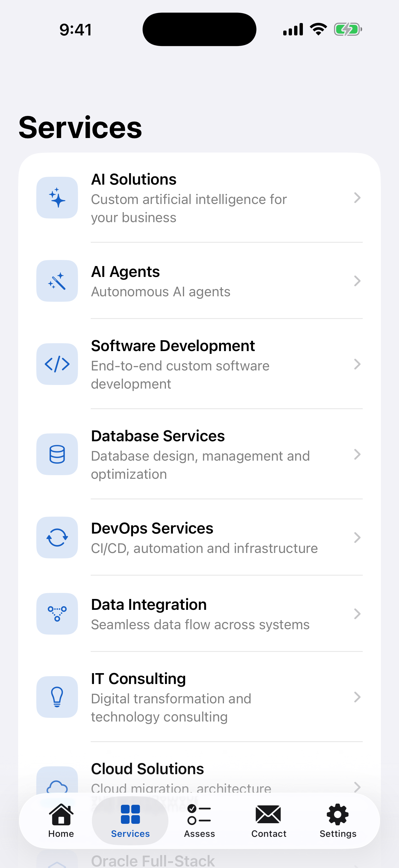Tap the Data Integration nodes icon
Viewport: 399px width, 868px height.
click(57, 614)
